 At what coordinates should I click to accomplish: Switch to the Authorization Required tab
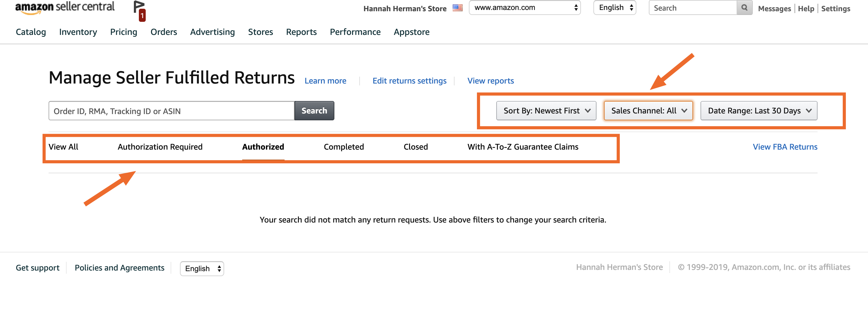(x=160, y=147)
